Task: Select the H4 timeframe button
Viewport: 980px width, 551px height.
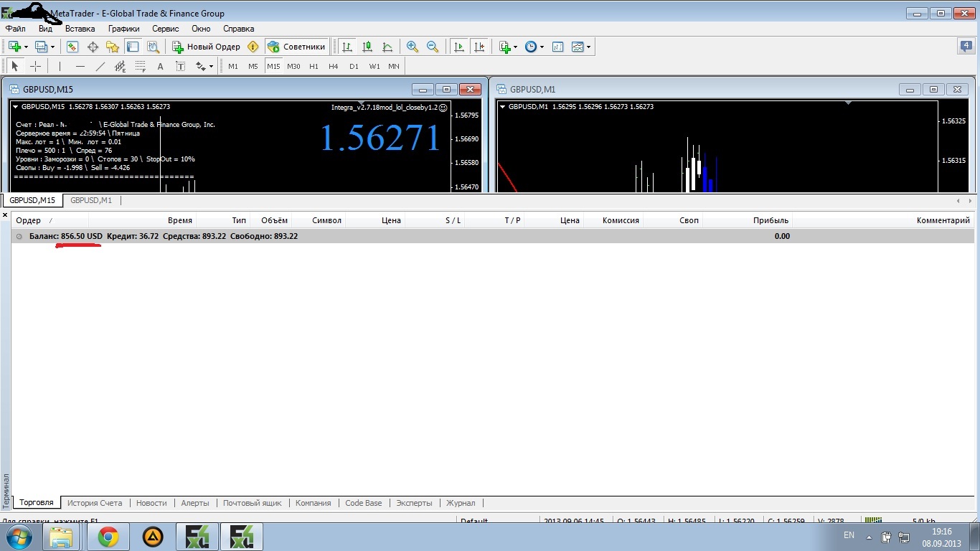Action: [334, 66]
